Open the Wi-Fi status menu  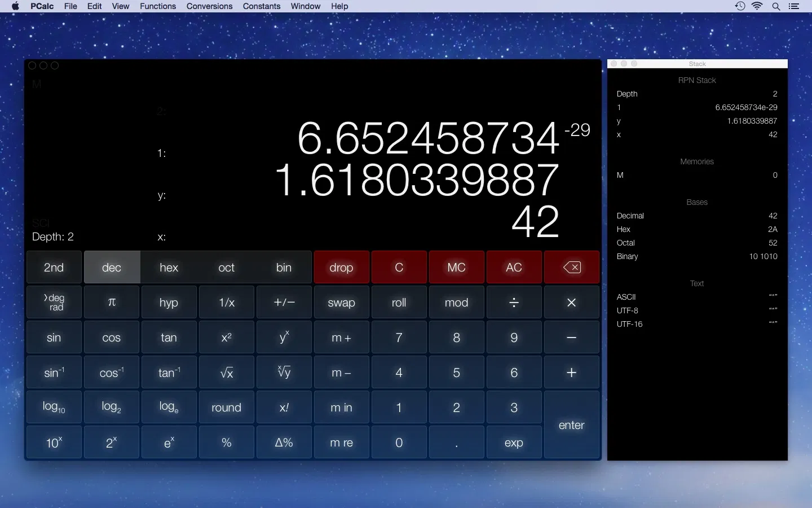pyautogui.click(x=757, y=6)
